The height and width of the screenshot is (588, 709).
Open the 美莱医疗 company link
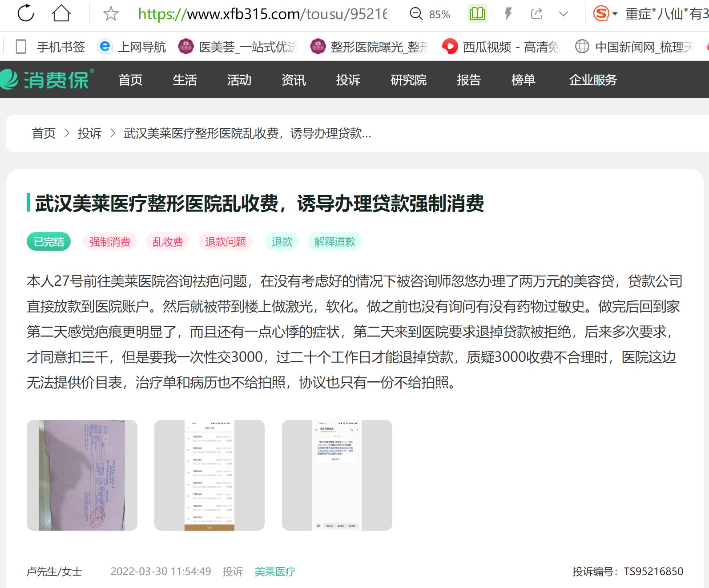275,572
